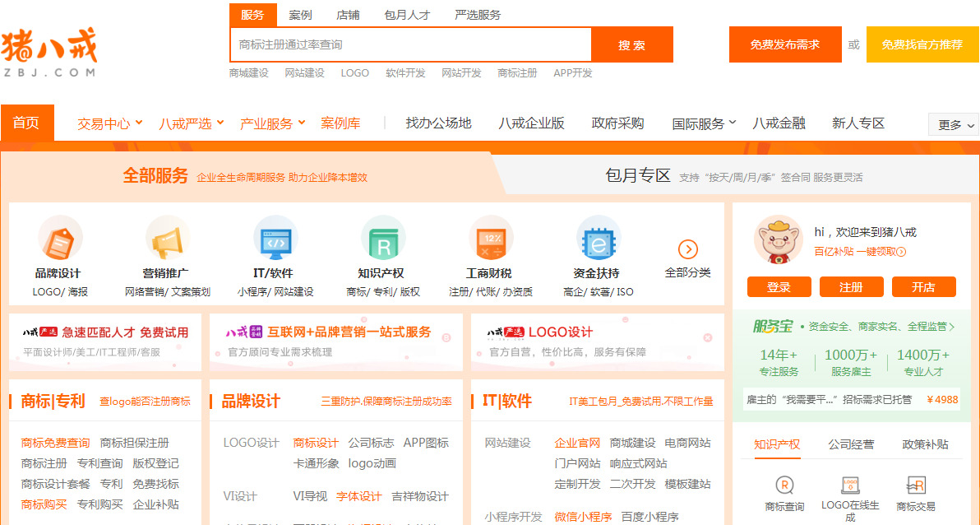Image resolution: width=980 pixels, height=525 pixels.
Task: Select the 包月人才 search tab
Action: point(408,15)
